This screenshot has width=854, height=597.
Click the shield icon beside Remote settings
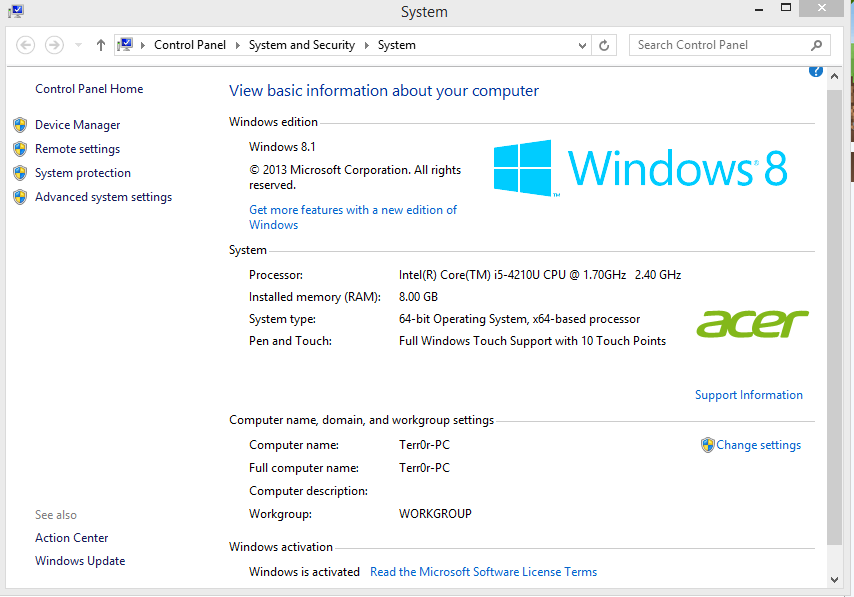(20, 149)
